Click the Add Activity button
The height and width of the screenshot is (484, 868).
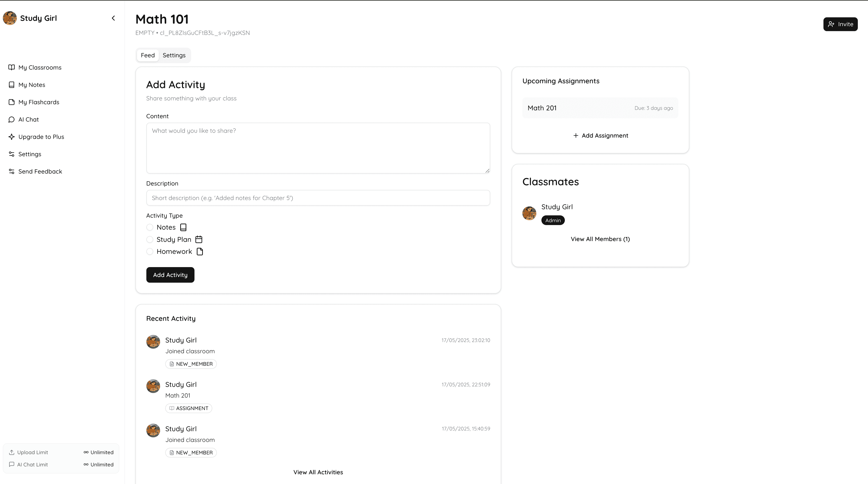click(170, 274)
